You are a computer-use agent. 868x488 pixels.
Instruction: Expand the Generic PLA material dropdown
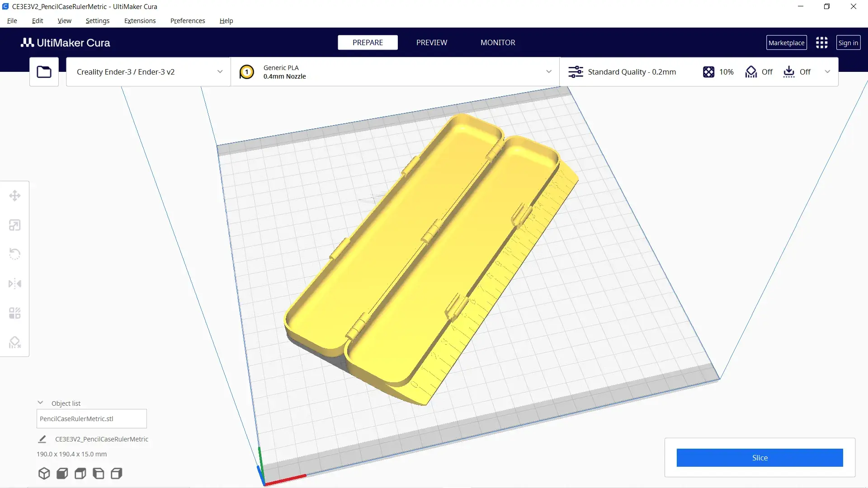coord(549,72)
